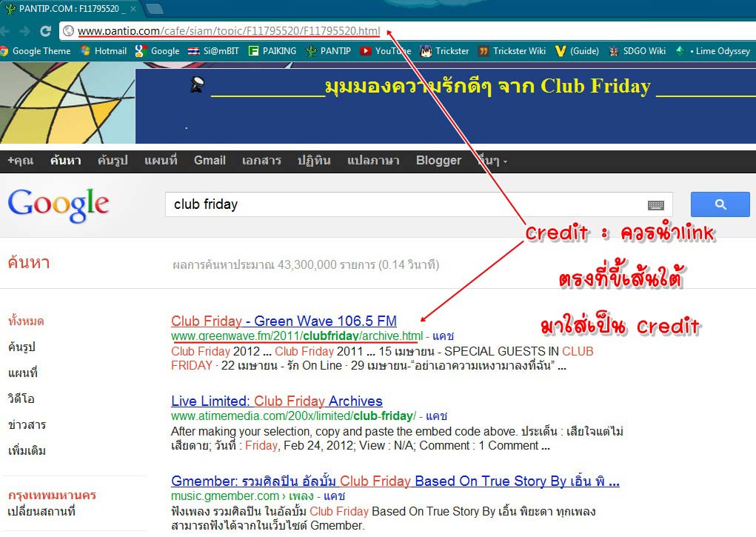Click +คุณ in the black Google bar
The height and width of the screenshot is (537, 756).
(20, 160)
